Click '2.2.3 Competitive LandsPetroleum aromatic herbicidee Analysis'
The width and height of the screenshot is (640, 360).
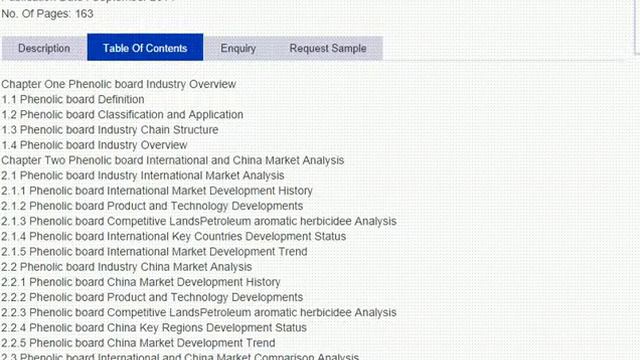(x=199, y=313)
